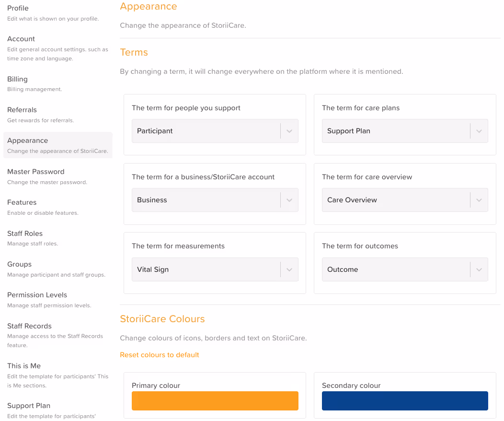Click chevron arrow in Business dropdown
The width and height of the screenshot is (504, 421).
(x=289, y=200)
